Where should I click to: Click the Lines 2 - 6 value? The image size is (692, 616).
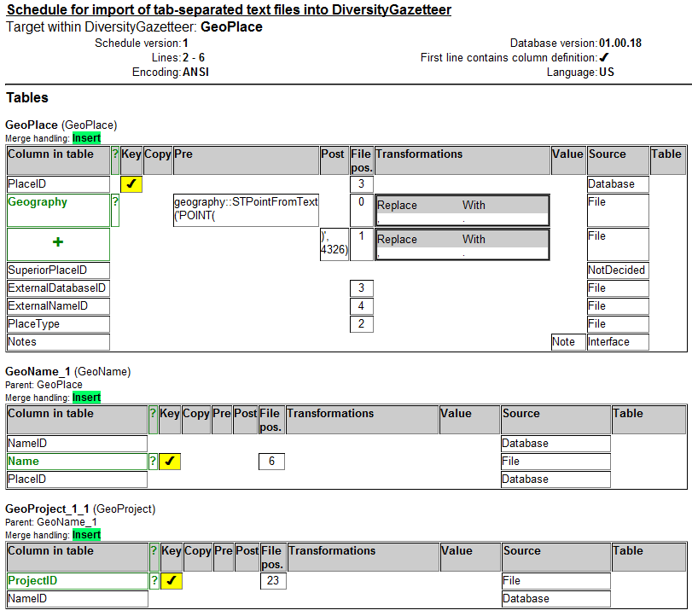pos(194,57)
